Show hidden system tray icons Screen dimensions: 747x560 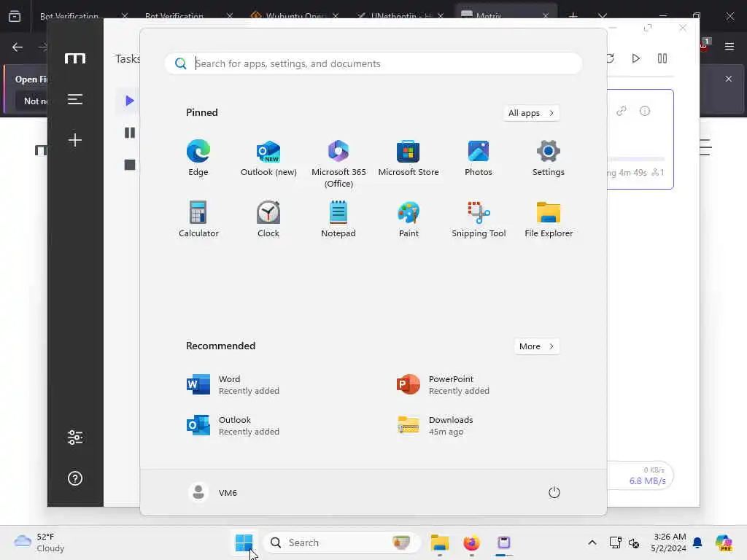(x=592, y=542)
